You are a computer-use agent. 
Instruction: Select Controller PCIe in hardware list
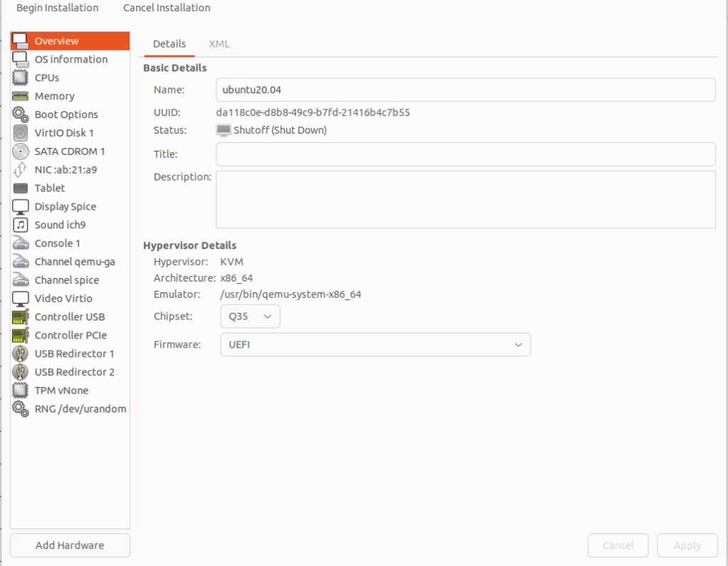[x=70, y=335]
